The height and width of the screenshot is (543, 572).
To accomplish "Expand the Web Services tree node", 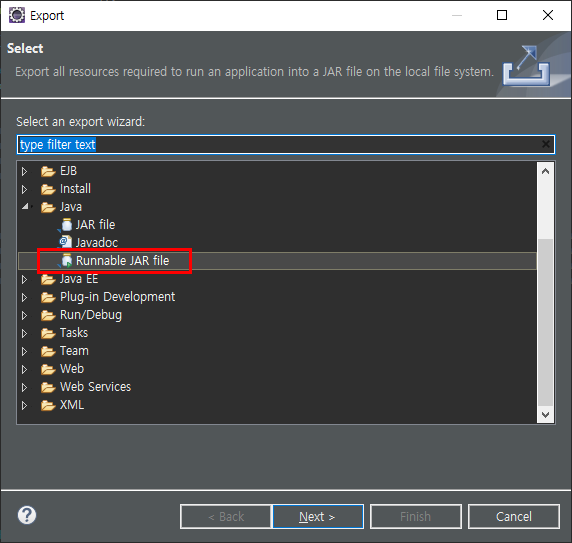I will coord(24,387).
